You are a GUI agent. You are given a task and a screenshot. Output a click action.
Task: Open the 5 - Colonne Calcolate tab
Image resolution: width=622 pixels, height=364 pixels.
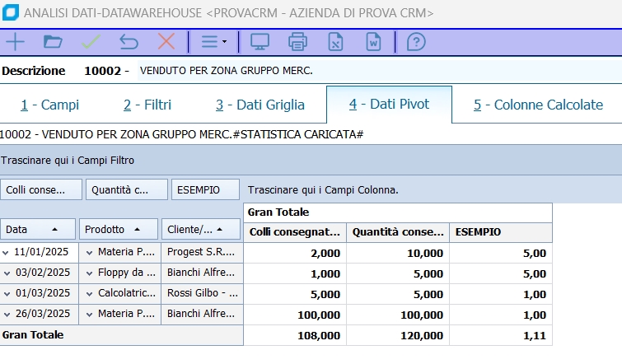(539, 105)
